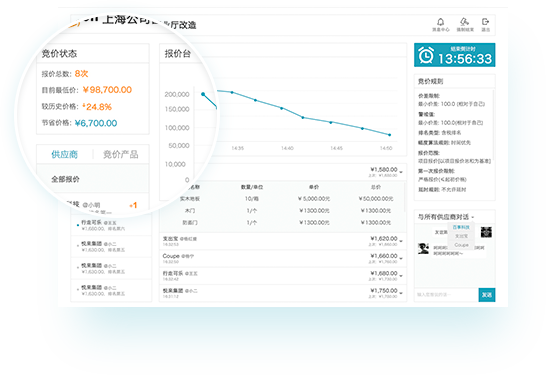Image resolution: width=546 pixels, height=375 pixels.
Task: Choose Coupe in the chat dropdown
Action: tap(461, 245)
